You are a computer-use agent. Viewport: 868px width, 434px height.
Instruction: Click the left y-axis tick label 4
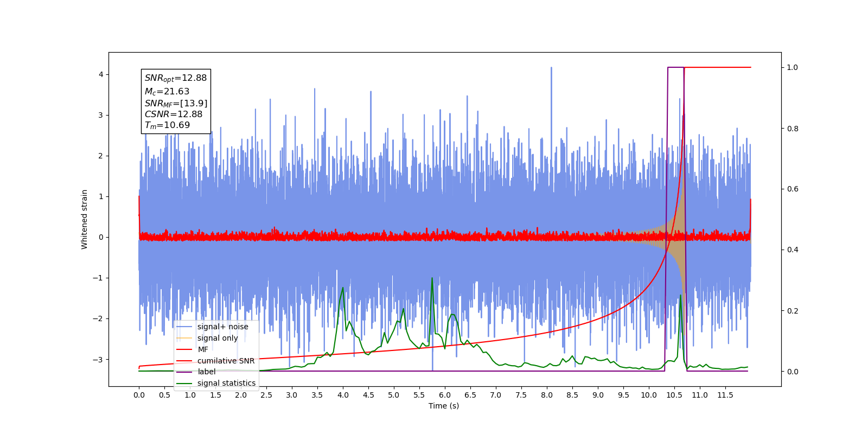(101, 74)
